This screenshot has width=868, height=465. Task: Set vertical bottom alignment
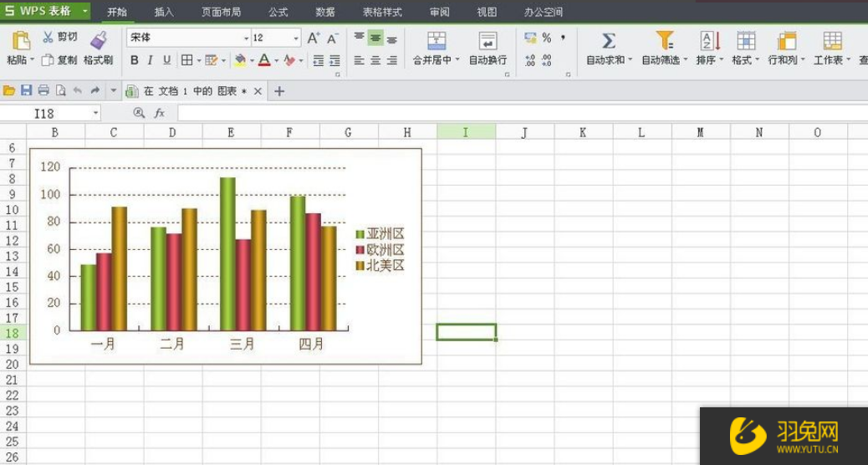point(392,38)
